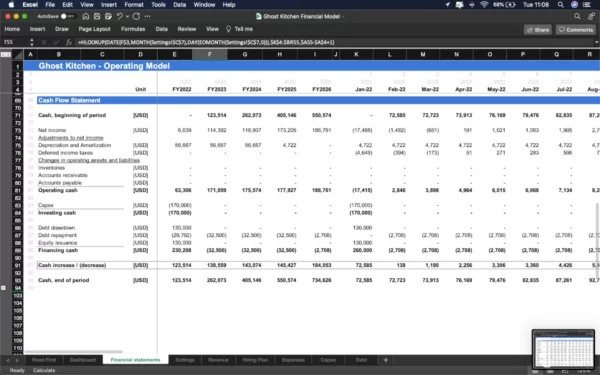
Task: Open the more options ellipsis icon
Action: click(148, 16)
